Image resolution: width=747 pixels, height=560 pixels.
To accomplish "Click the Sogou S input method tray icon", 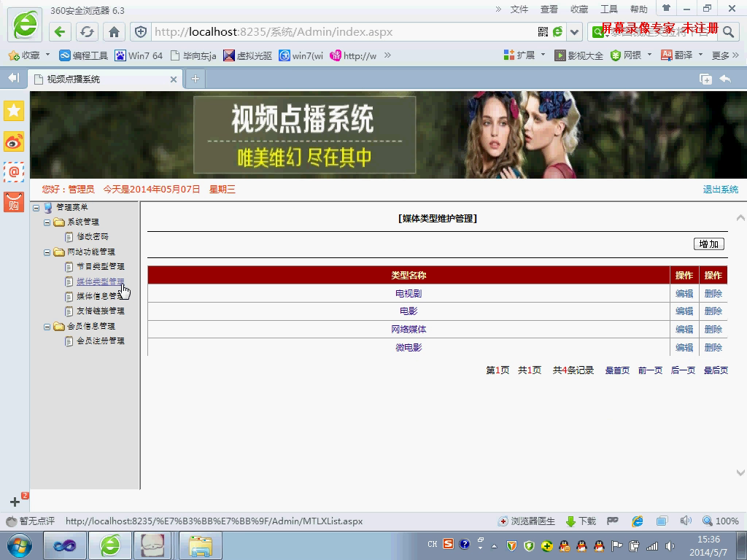I will [x=449, y=544].
